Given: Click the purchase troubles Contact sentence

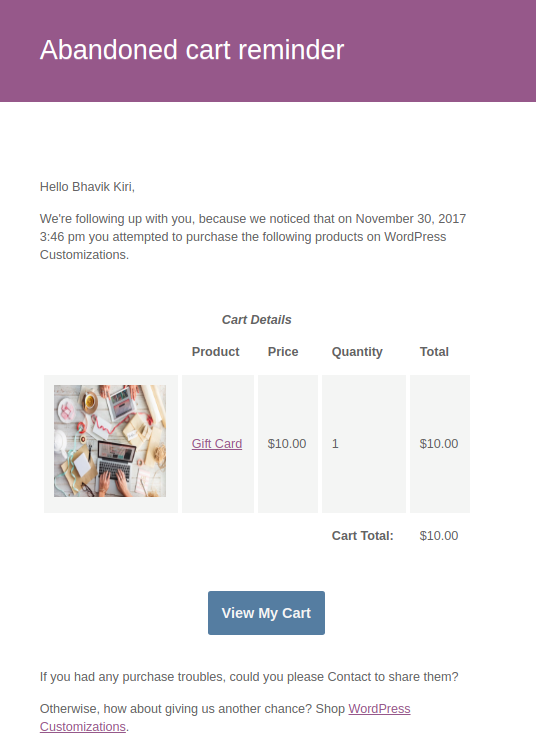Looking at the screenshot, I should click(x=249, y=677).
